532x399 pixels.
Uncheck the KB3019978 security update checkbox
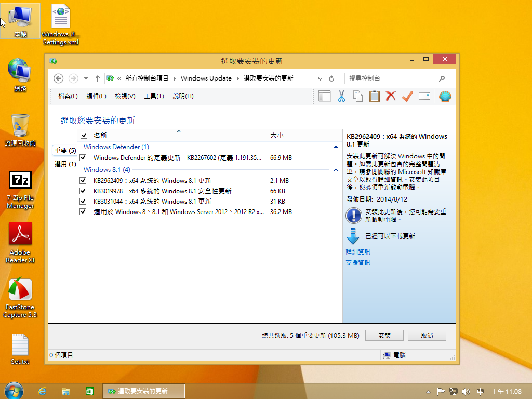(83, 191)
